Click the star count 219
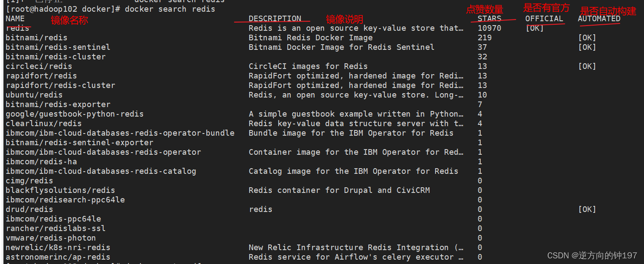The width and height of the screenshot is (644, 264). tap(485, 38)
